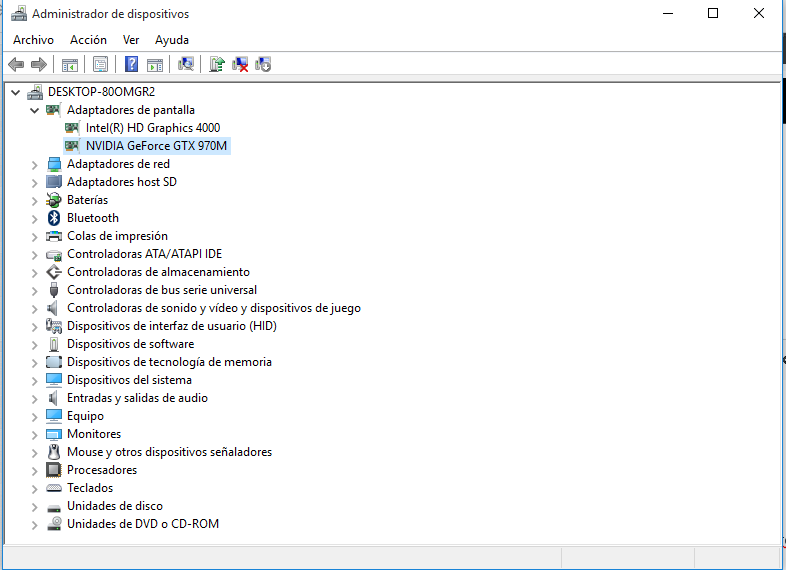This screenshot has width=786, height=570.
Task: Expand the Baterías chevron
Action: [x=34, y=200]
